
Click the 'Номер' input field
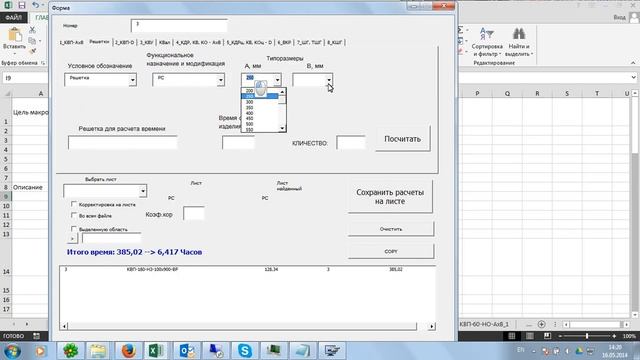click(x=179, y=25)
